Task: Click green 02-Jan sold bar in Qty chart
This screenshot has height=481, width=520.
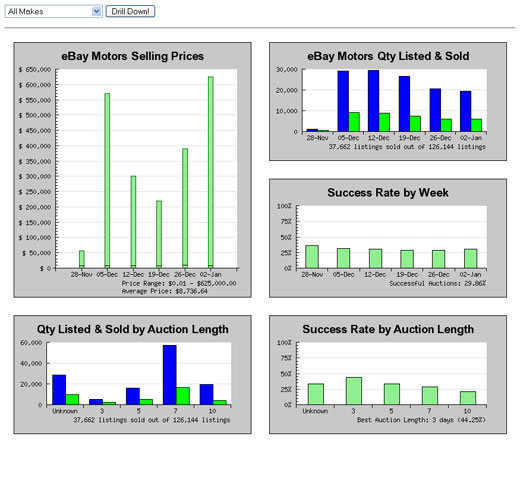Action: tap(477, 125)
